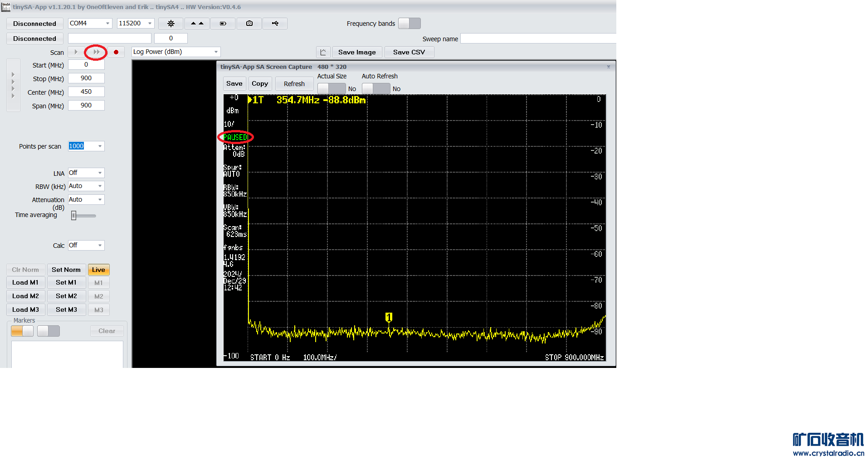Click the Time averaging slider

click(x=83, y=216)
